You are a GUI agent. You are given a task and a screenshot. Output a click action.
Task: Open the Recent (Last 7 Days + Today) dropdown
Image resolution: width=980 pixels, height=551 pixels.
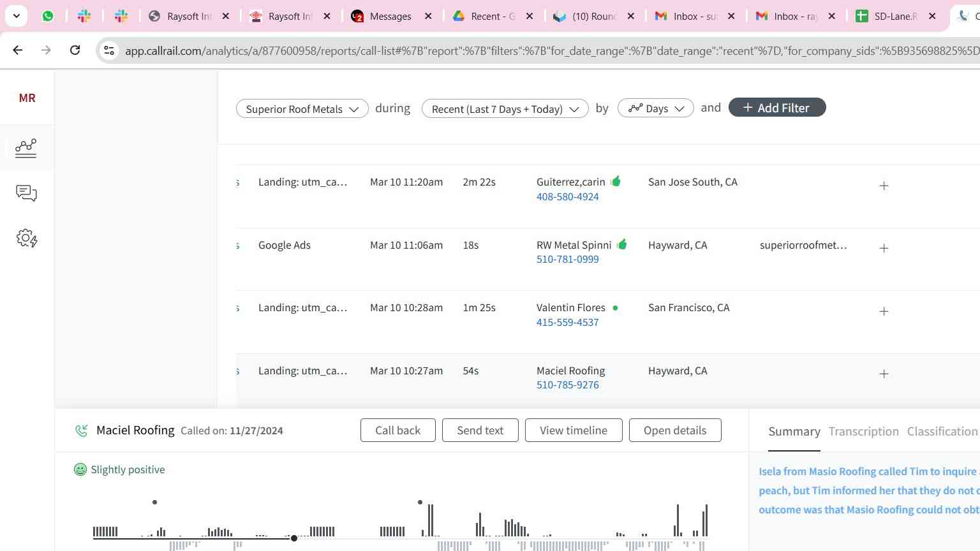tap(505, 108)
